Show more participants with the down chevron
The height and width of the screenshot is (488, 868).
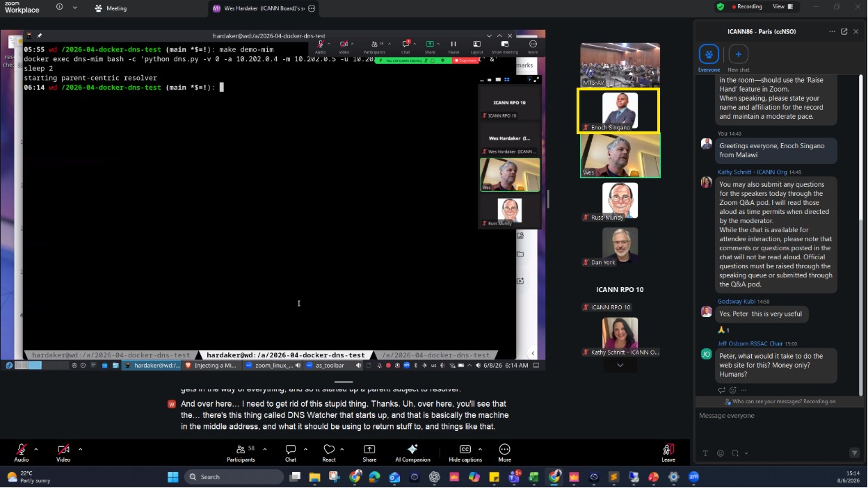(620, 365)
